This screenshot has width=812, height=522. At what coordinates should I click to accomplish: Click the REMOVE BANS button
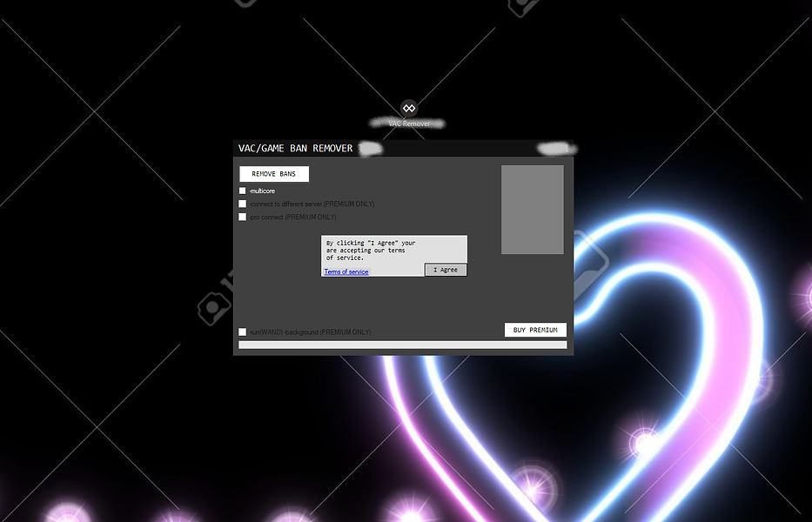click(x=274, y=174)
